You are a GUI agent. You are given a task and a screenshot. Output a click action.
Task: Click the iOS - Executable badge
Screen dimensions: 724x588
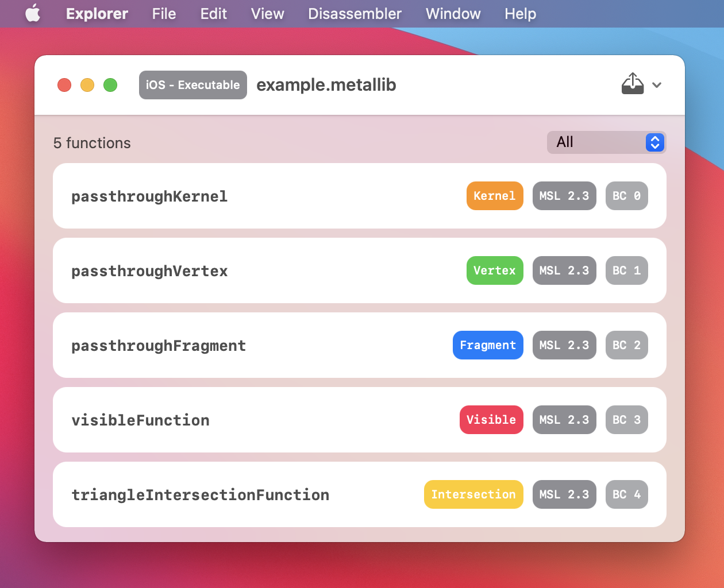(x=192, y=84)
